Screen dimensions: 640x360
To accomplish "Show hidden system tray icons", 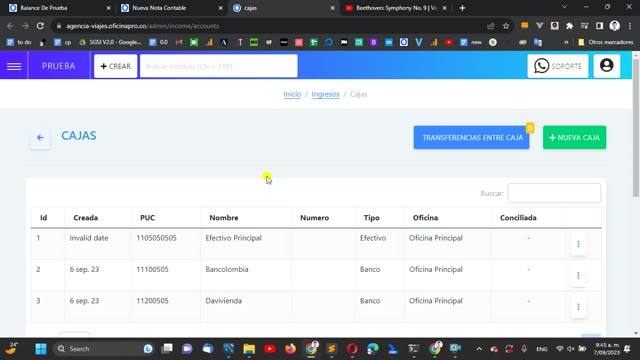I will (x=479, y=349).
